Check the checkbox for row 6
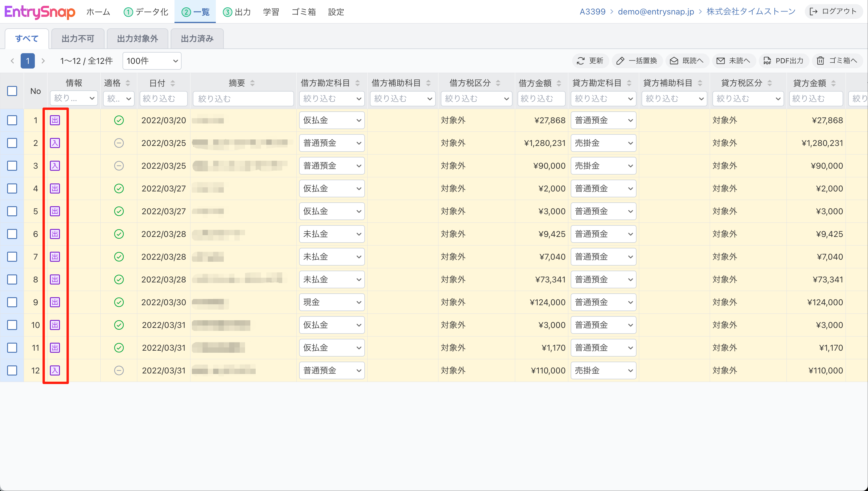This screenshot has width=868, height=491. coord(12,234)
